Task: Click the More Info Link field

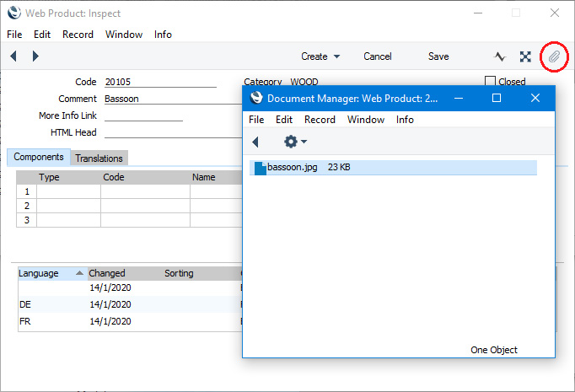Action: coord(143,115)
